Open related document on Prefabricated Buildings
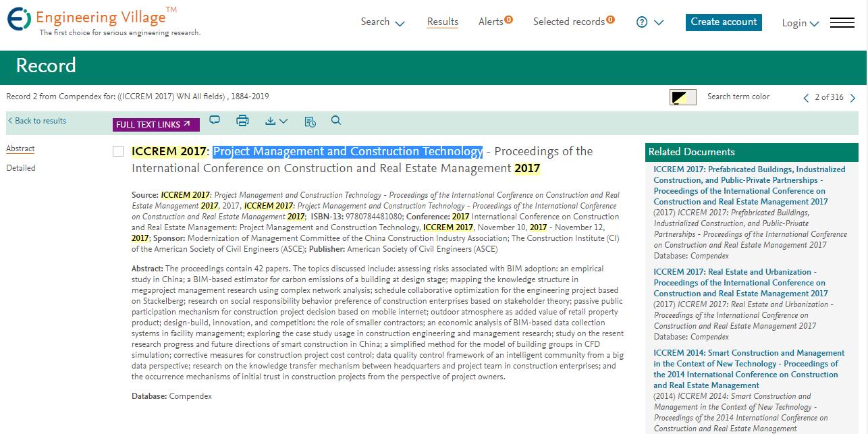This screenshot has width=868, height=434. (749, 186)
